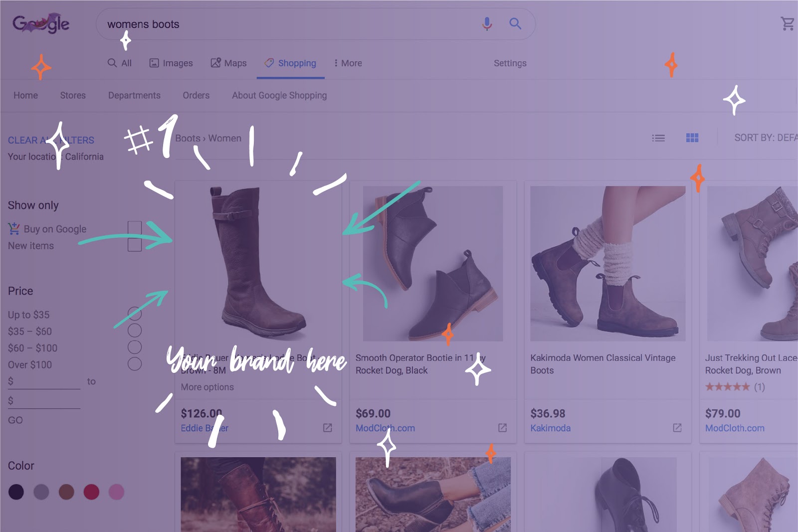Switch to grid view layout
798x532 pixels.
(693, 138)
